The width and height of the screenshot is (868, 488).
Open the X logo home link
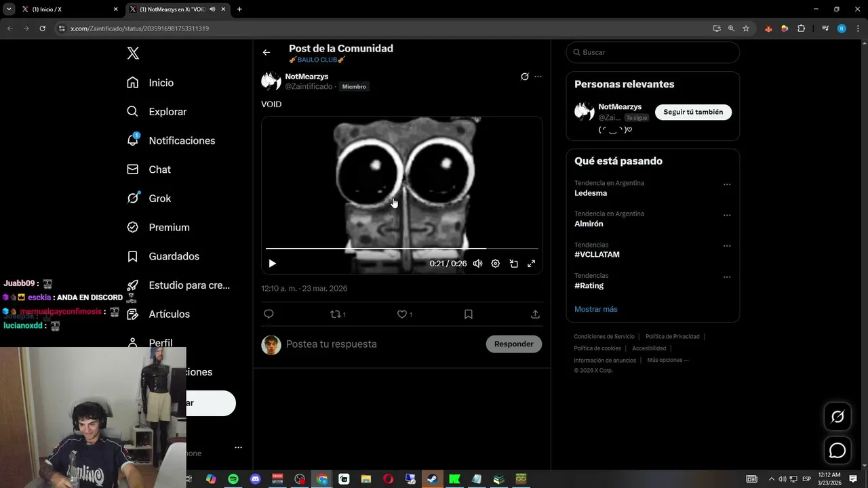[x=133, y=54]
